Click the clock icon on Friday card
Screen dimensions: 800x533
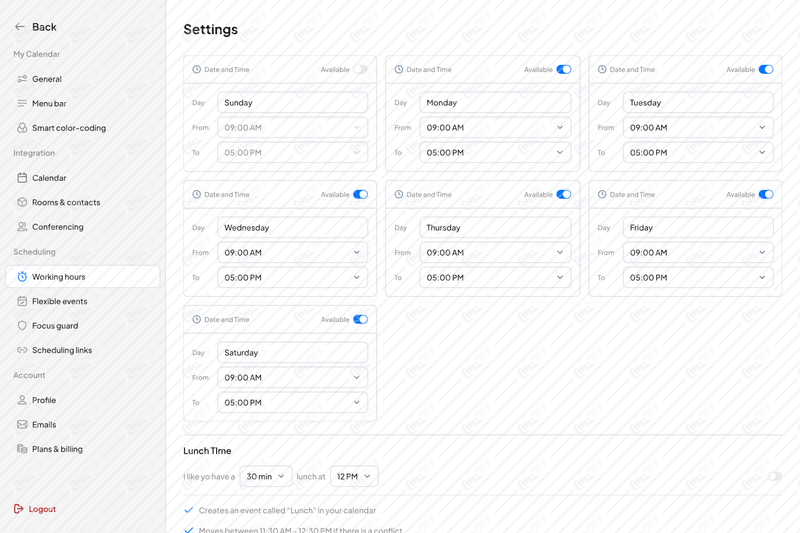tap(602, 194)
